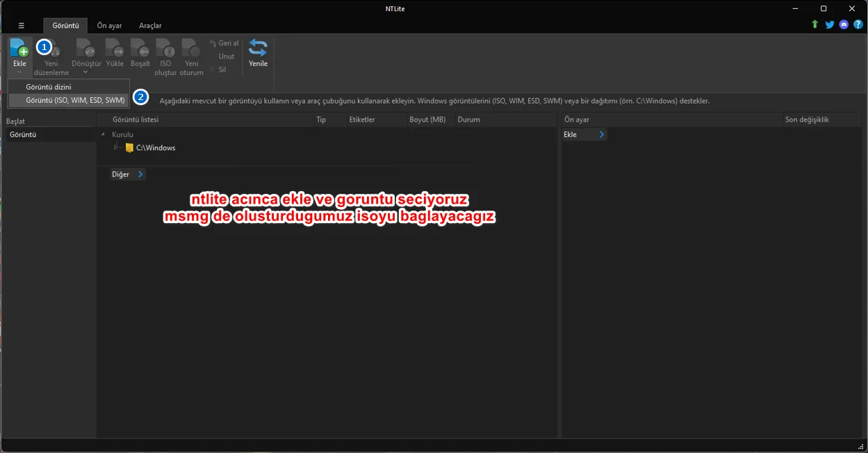
Task: Click the Ekle add image icon
Action: coord(19,48)
